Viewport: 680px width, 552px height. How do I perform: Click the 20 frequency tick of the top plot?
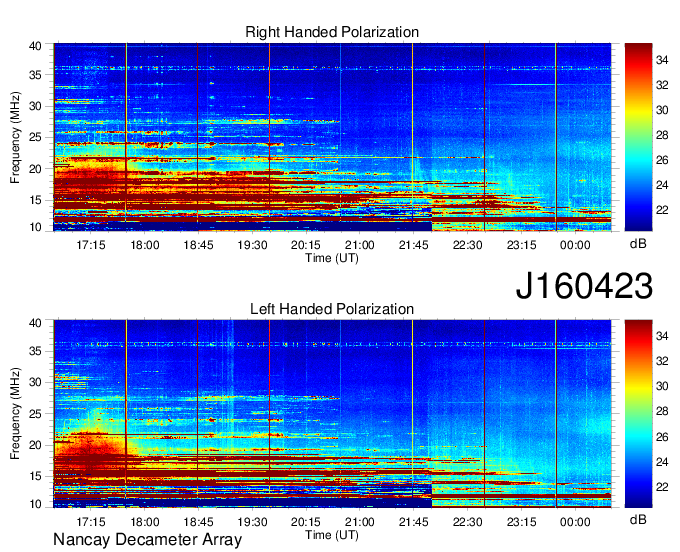(35, 169)
